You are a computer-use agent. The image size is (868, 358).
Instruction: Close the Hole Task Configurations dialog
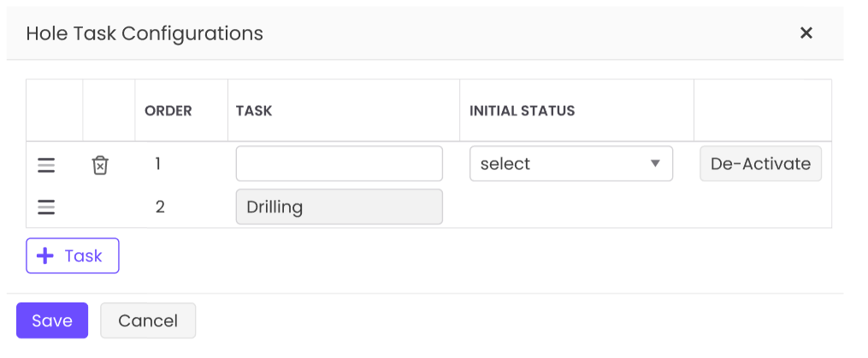(x=806, y=33)
